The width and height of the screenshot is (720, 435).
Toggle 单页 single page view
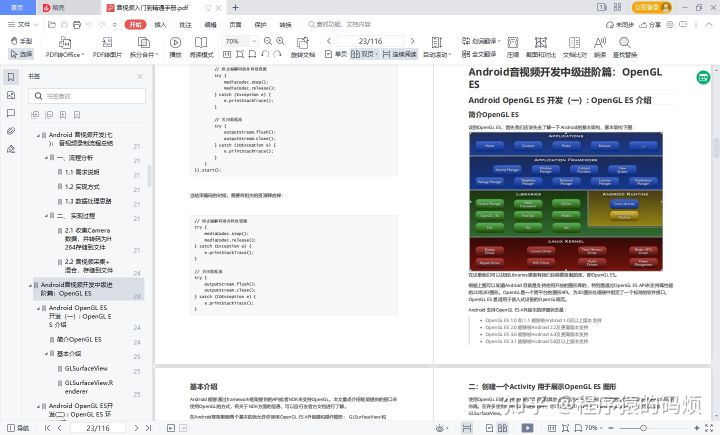[336, 54]
